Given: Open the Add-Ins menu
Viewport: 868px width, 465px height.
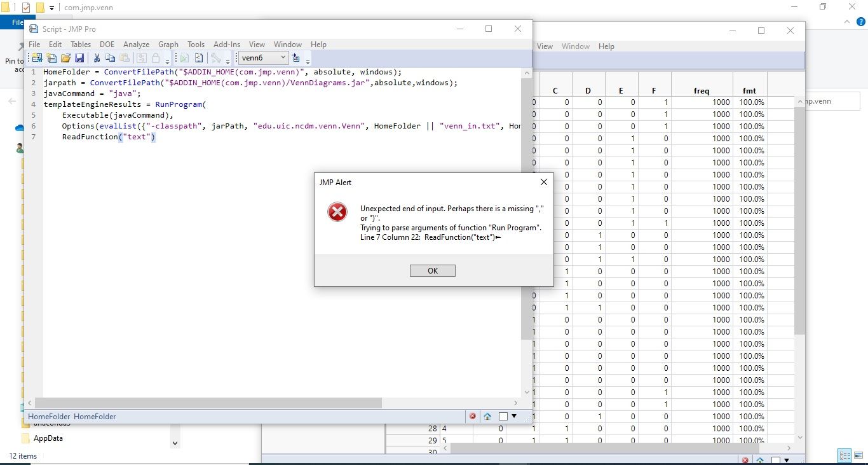Looking at the screenshot, I should pyautogui.click(x=227, y=45).
